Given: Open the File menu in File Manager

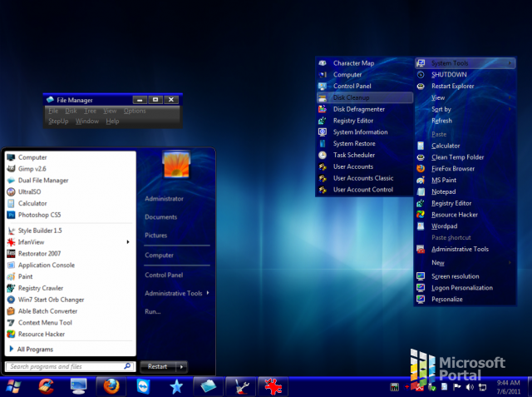Looking at the screenshot, I should coord(53,111).
